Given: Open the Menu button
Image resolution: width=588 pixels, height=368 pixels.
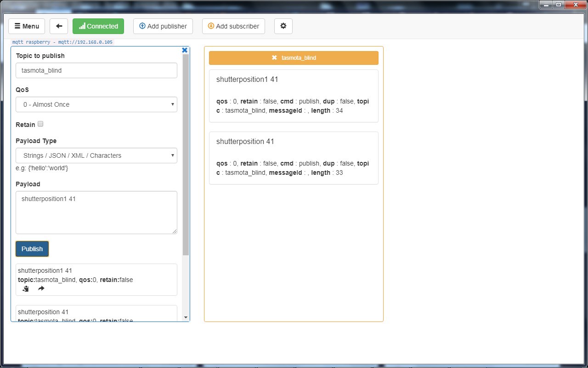Looking at the screenshot, I should pyautogui.click(x=27, y=26).
